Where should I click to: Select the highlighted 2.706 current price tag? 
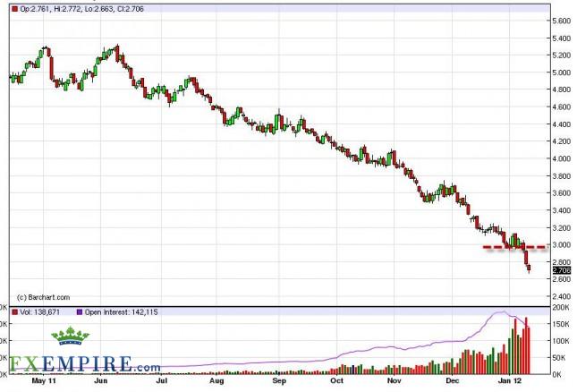point(561,269)
